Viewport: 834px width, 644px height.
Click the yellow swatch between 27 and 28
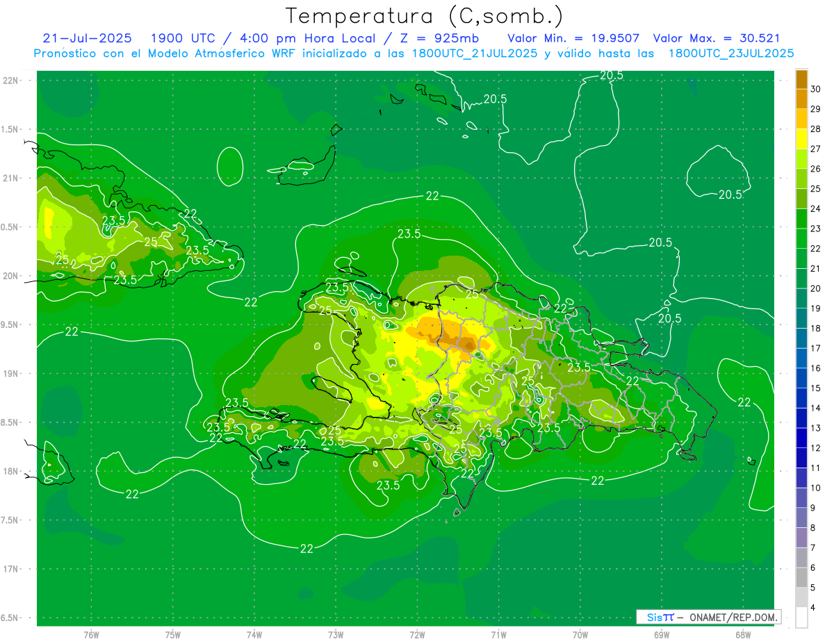(801, 139)
